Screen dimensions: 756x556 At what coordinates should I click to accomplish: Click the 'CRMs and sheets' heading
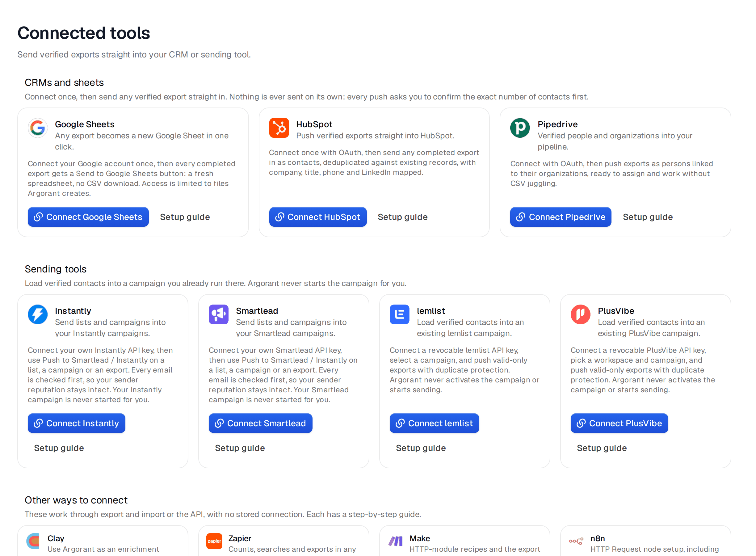64,82
